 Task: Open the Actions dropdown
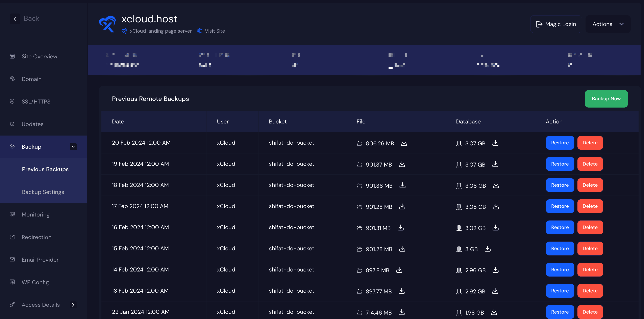pyautogui.click(x=608, y=24)
